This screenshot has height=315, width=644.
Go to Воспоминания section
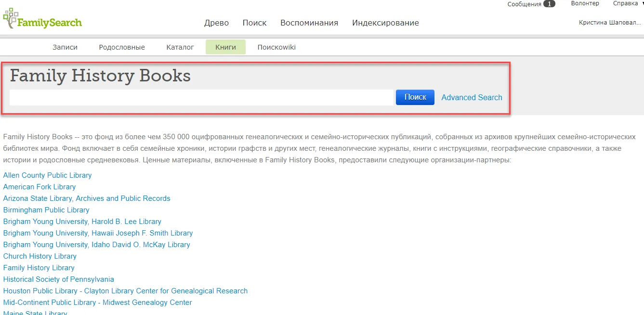click(309, 23)
